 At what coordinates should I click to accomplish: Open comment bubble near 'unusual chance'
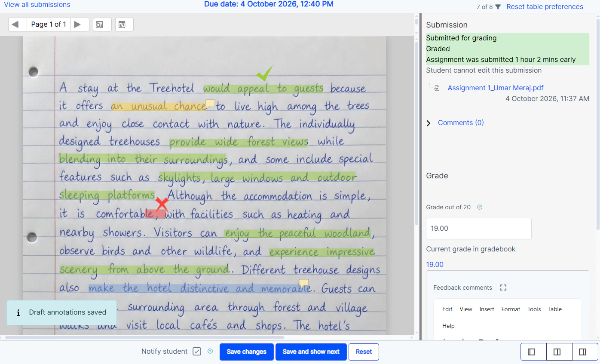click(x=210, y=103)
